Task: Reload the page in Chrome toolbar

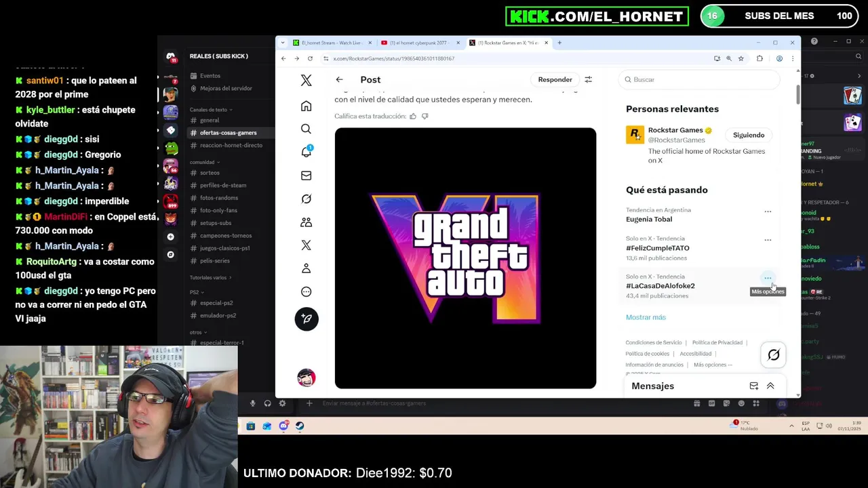Action: [310, 58]
